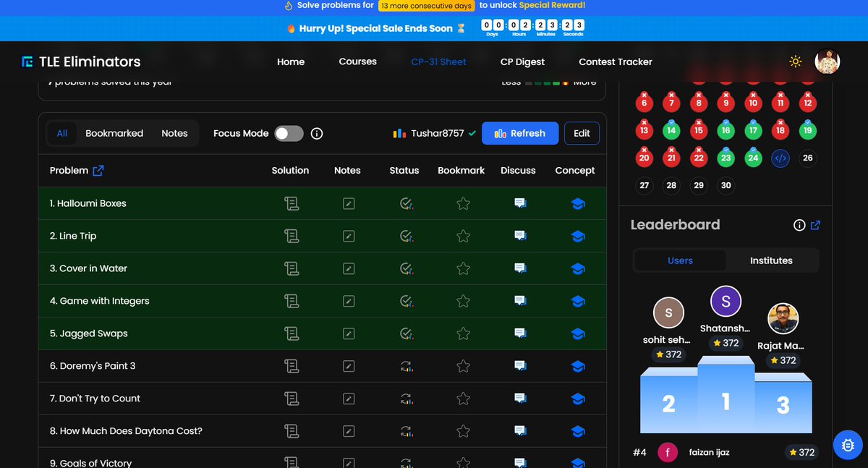Screen dimensions: 868x468
Task: Click status icon for Doremy's Paint 3
Action: click(x=406, y=366)
